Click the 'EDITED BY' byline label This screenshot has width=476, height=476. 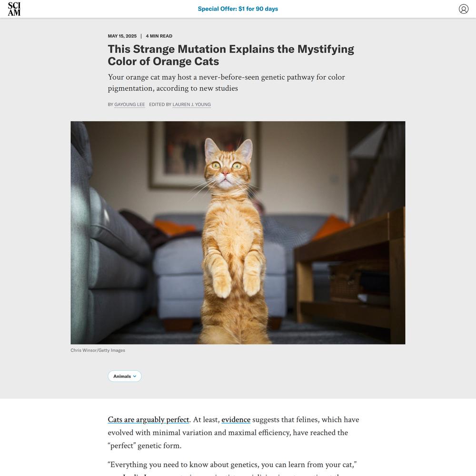pos(160,104)
